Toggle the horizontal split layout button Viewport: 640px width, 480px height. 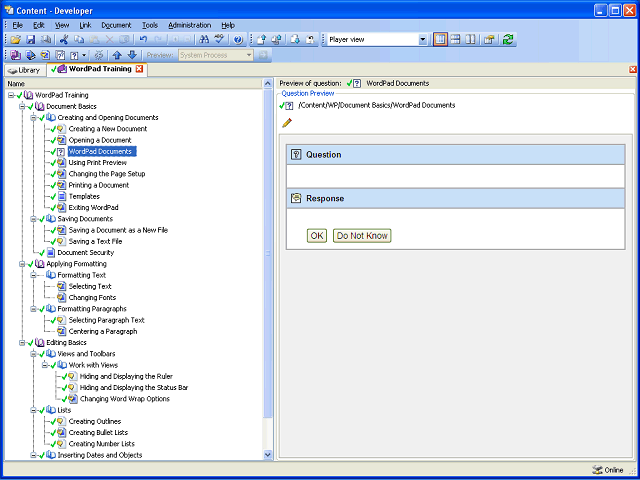(x=456, y=40)
